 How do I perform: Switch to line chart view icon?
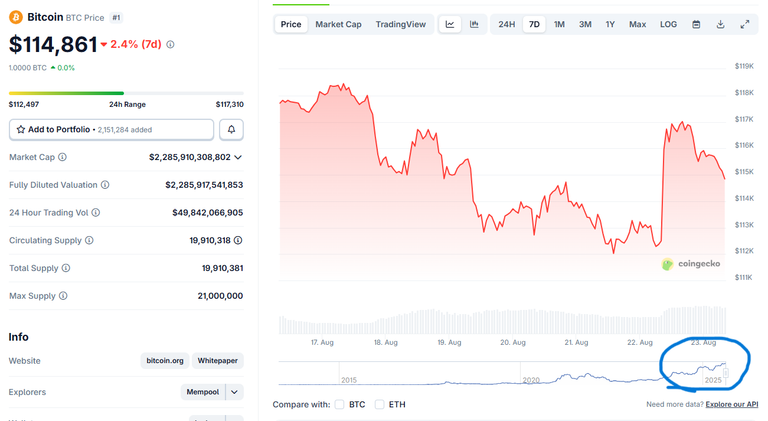(x=450, y=24)
